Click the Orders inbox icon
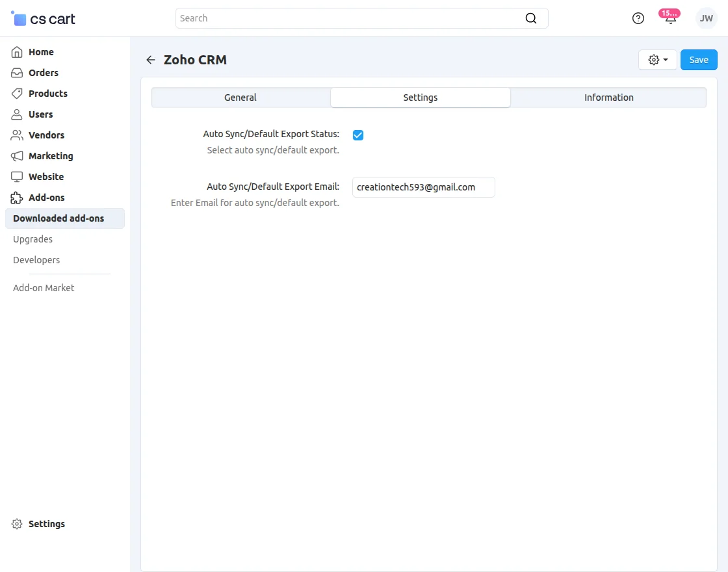Screen dimensions: 728x572 point(17,73)
